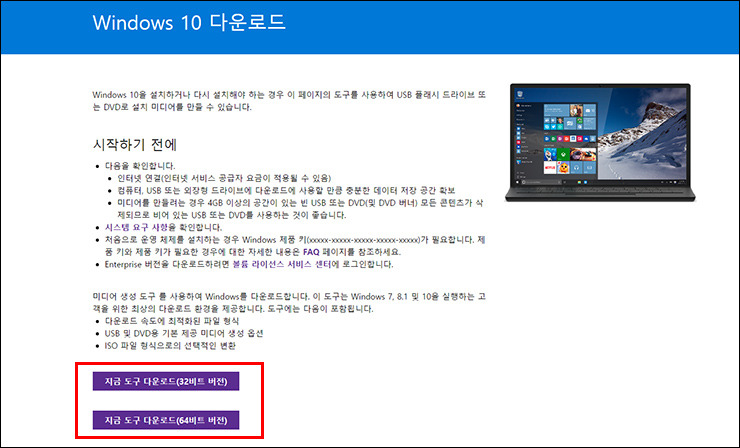Open the FAQ page link
This screenshot has width=740, height=448.
pos(311,252)
